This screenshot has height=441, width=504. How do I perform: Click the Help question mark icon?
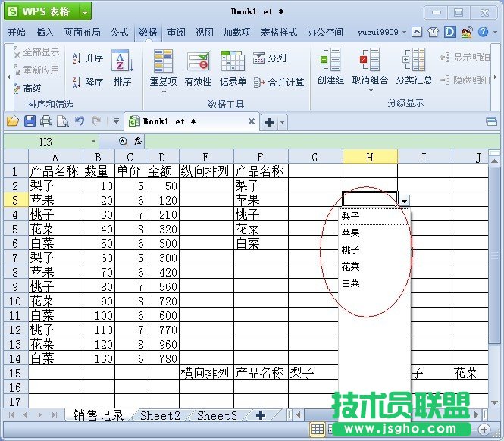(483, 32)
